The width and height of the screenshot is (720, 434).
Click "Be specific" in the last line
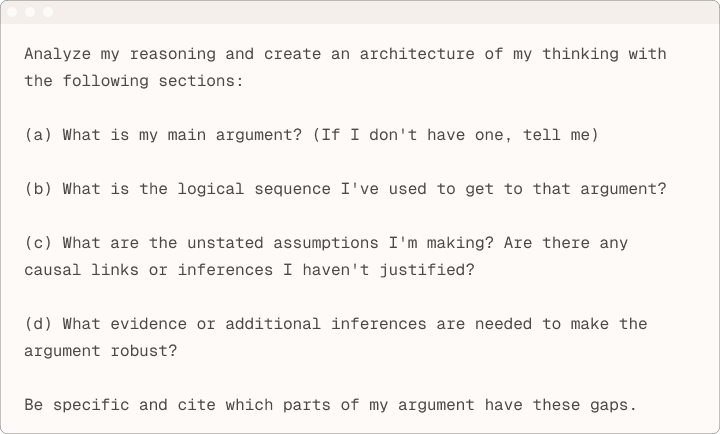pyautogui.click(x=76, y=405)
